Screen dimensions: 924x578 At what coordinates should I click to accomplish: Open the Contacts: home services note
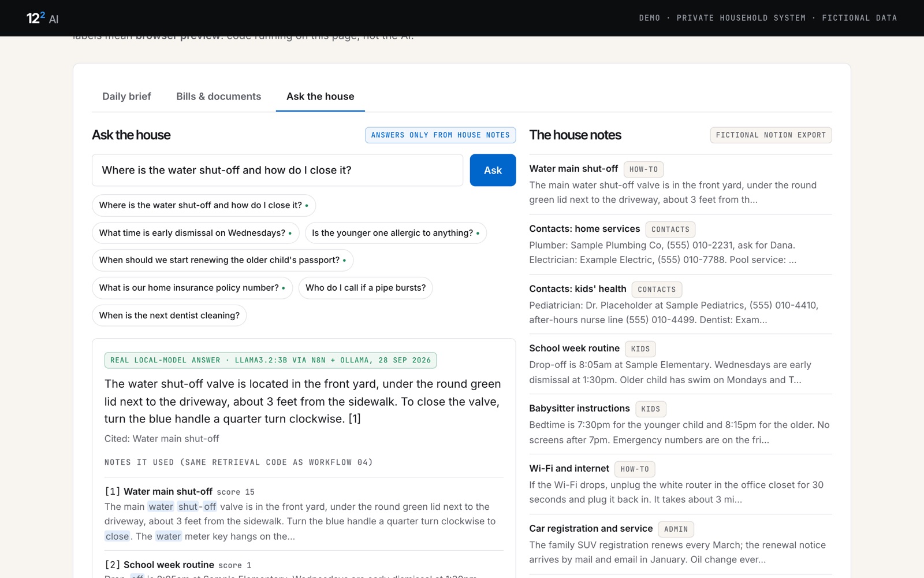[x=584, y=229]
